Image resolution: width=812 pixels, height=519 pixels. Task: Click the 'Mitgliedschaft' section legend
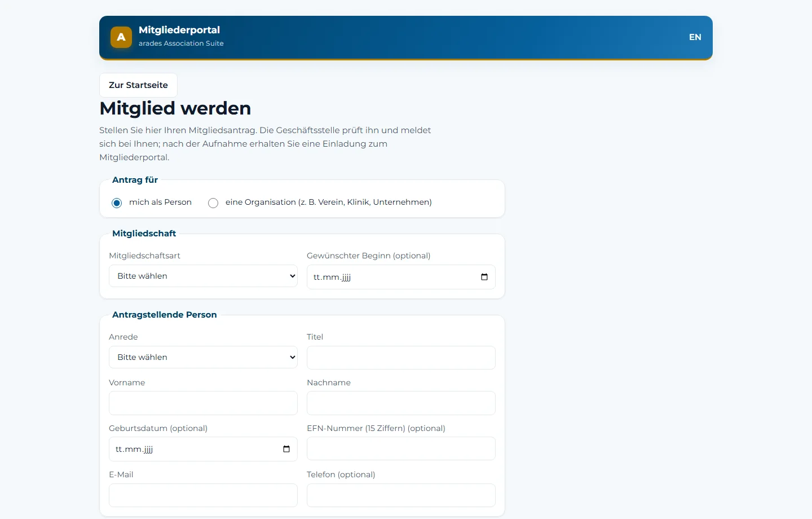tap(144, 234)
